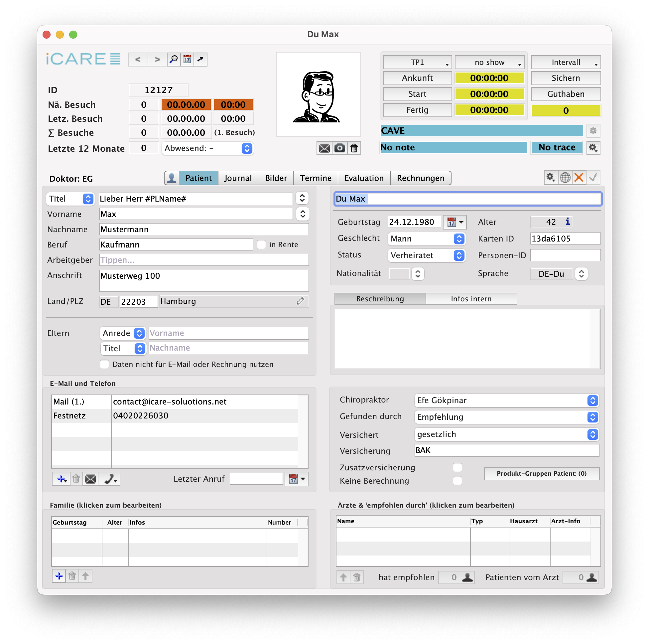649x644 pixels.
Task: Open the Versichert dropdown showing gesetzlich
Action: click(506, 434)
